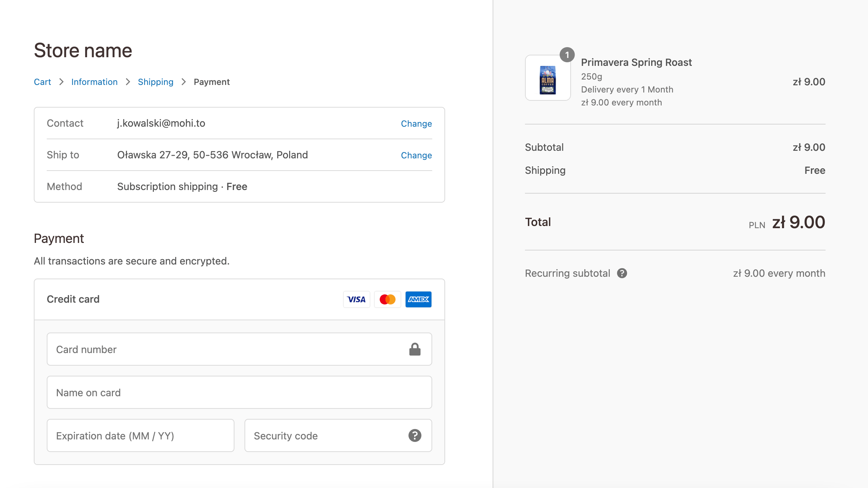
Task: Focus the Card number field
Action: [x=227, y=349]
